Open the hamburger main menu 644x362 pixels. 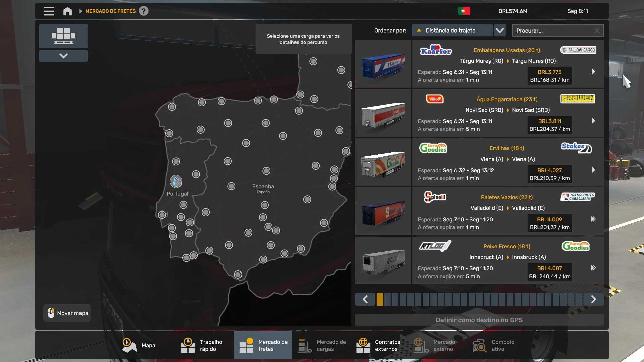[x=49, y=11]
